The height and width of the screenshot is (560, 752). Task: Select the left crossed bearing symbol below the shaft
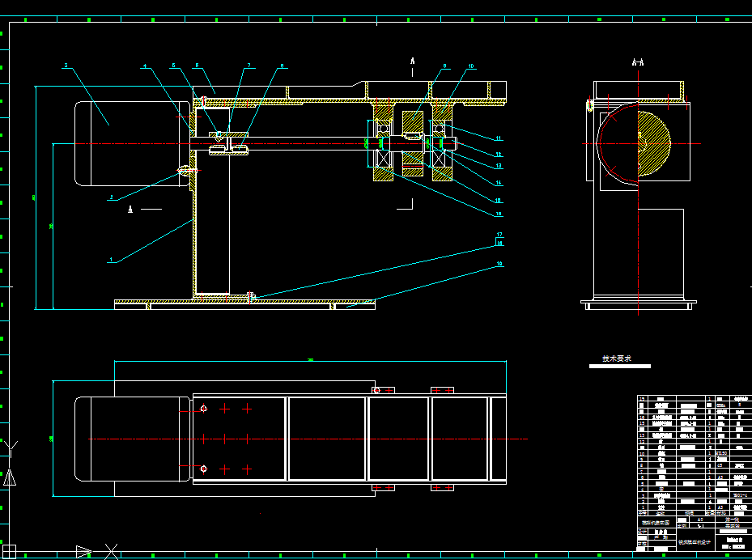[x=384, y=159]
